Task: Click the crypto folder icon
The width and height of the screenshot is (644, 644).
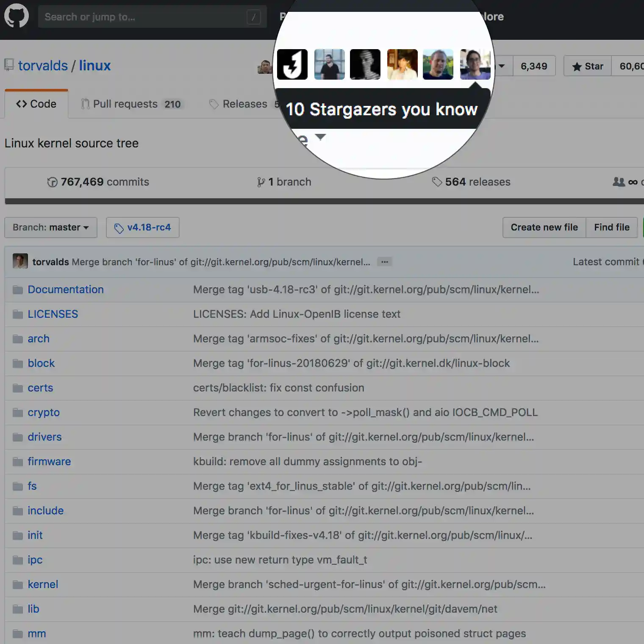Action: coord(18,413)
